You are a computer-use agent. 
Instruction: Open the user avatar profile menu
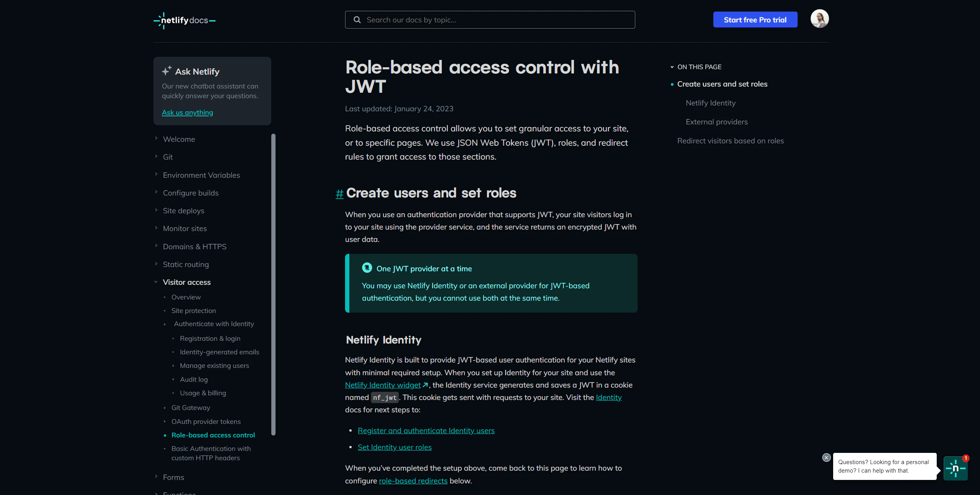pos(819,19)
